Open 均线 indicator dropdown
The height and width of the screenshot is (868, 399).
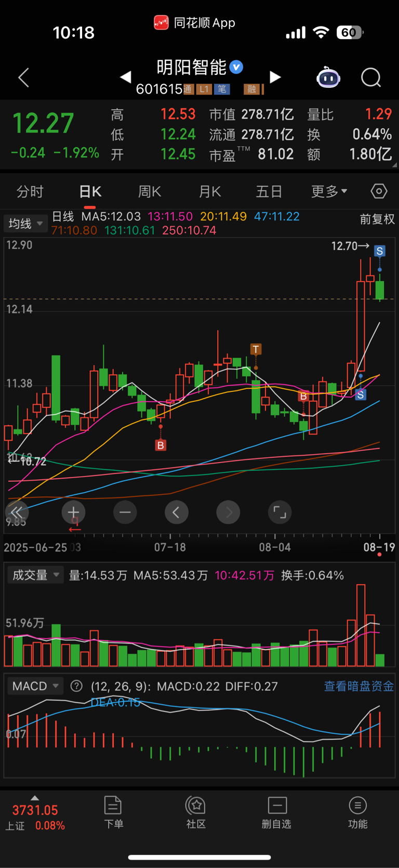[x=25, y=223]
